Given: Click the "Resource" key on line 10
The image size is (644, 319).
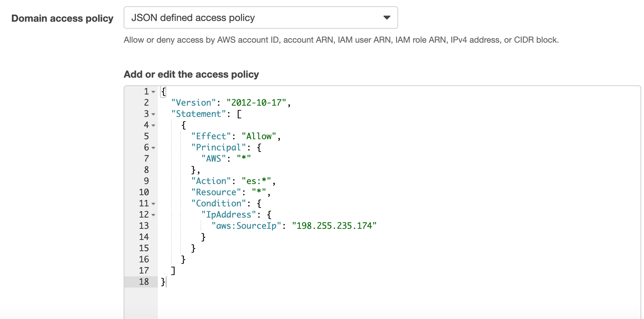Looking at the screenshot, I should [x=216, y=192].
